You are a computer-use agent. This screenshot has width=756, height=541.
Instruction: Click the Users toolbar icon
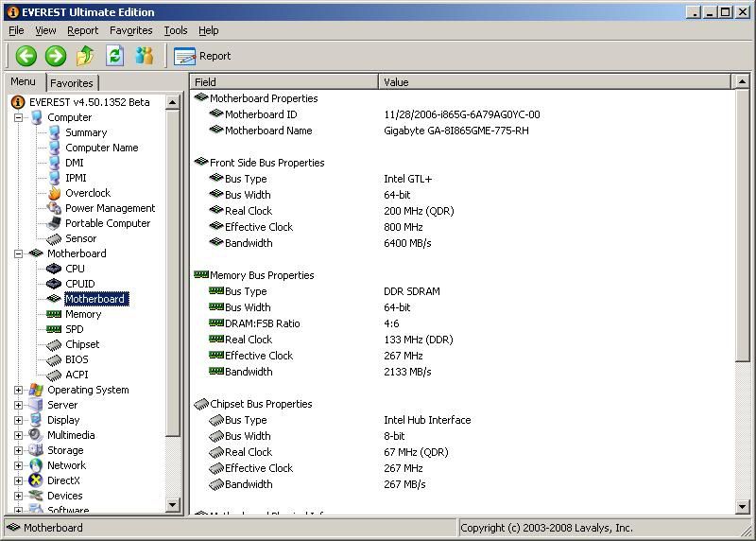[145, 56]
